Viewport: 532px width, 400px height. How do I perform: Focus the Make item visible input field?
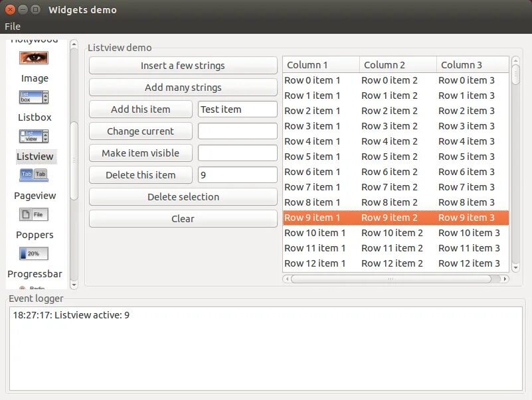[x=238, y=153]
